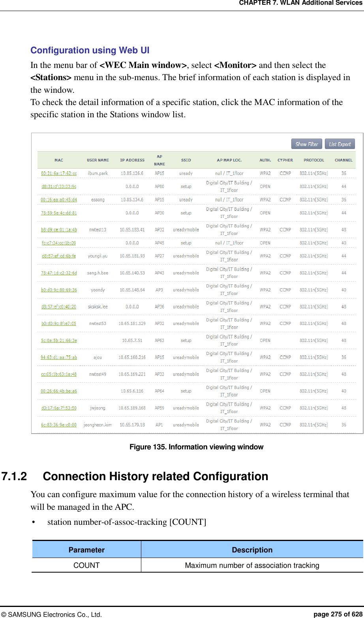Viewport: 364px width, 618px height.
Task: Sort by the IP ADDRESS column header
Action: pyautogui.click(x=132, y=160)
